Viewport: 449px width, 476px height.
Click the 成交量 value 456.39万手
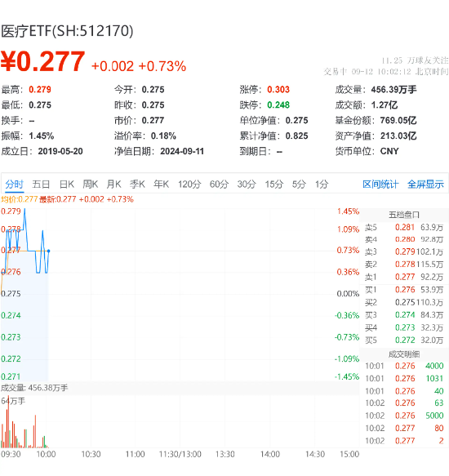[393, 90]
